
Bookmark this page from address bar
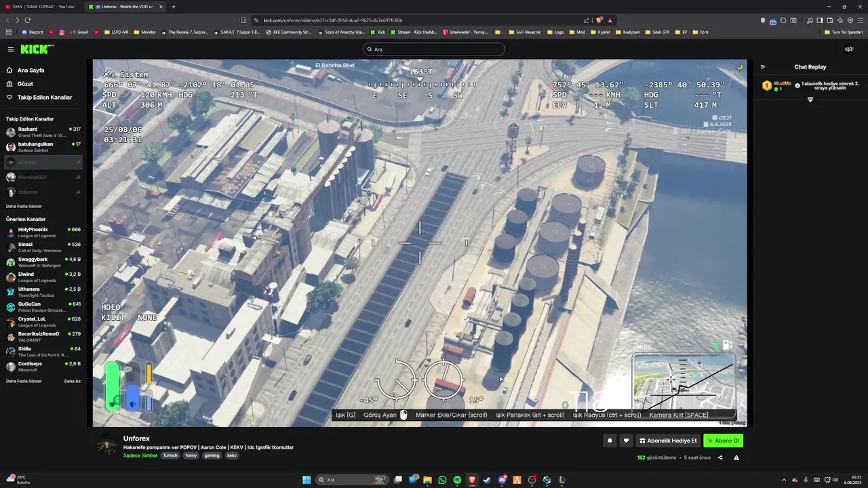[243, 20]
